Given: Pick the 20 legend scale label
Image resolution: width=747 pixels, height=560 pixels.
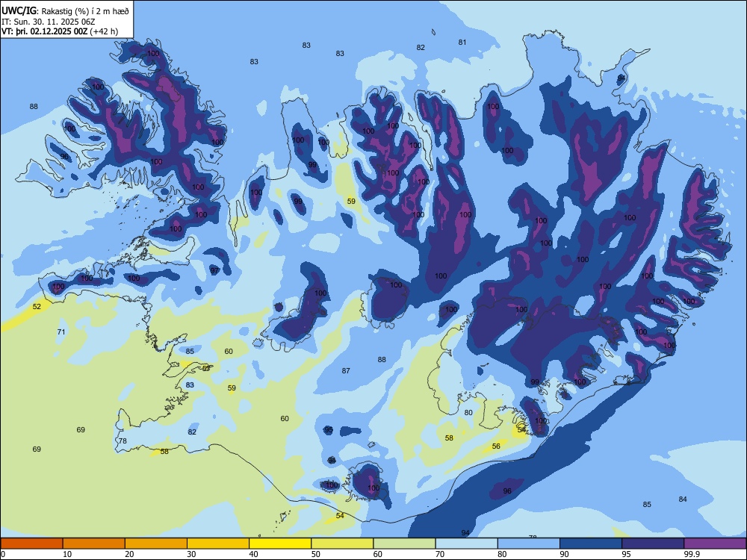Looking at the screenshot, I should (x=129, y=554).
